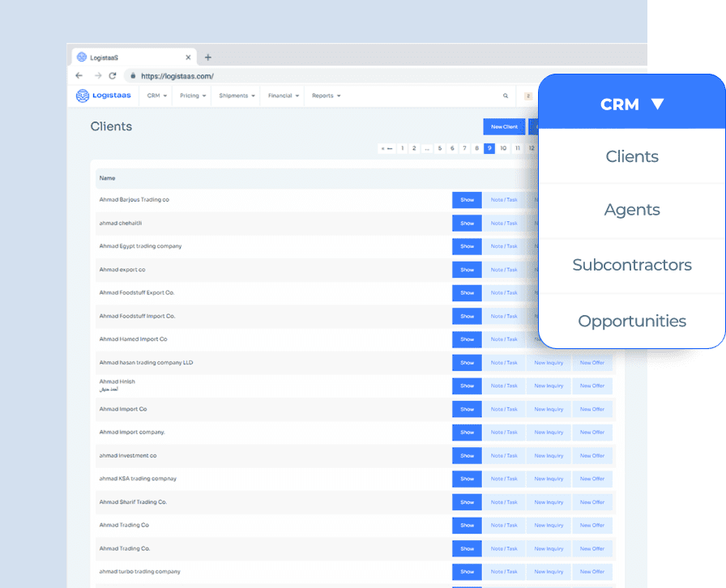New Offer for Ahmad Import Co
Screen dimensions: 726x588
(x=592, y=409)
